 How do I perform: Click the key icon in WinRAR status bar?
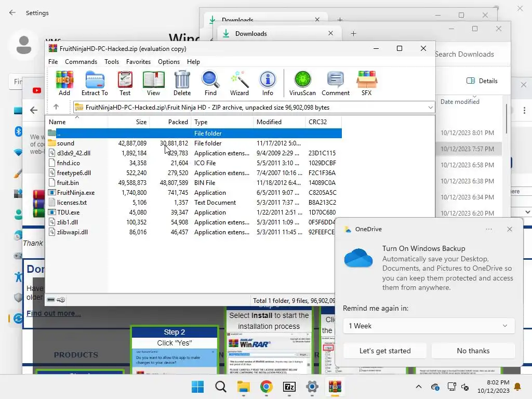[61, 300]
